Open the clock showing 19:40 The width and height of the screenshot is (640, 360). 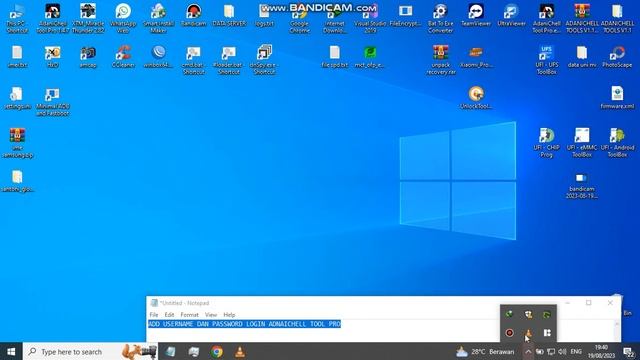coord(601,351)
